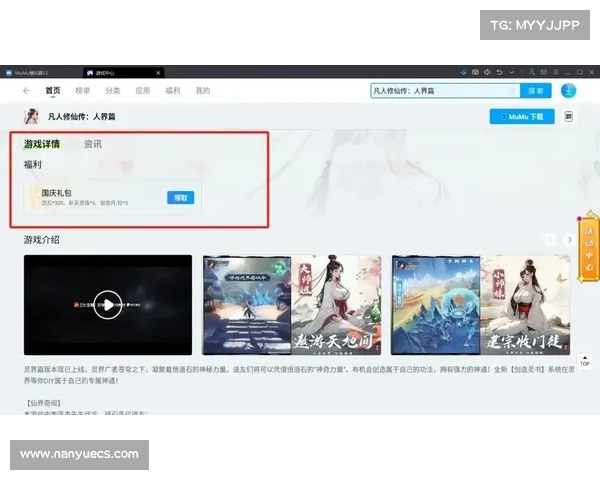The image size is (600, 480).
Task: Switch to the 资讯 tab
Action: tap(93, 144)
